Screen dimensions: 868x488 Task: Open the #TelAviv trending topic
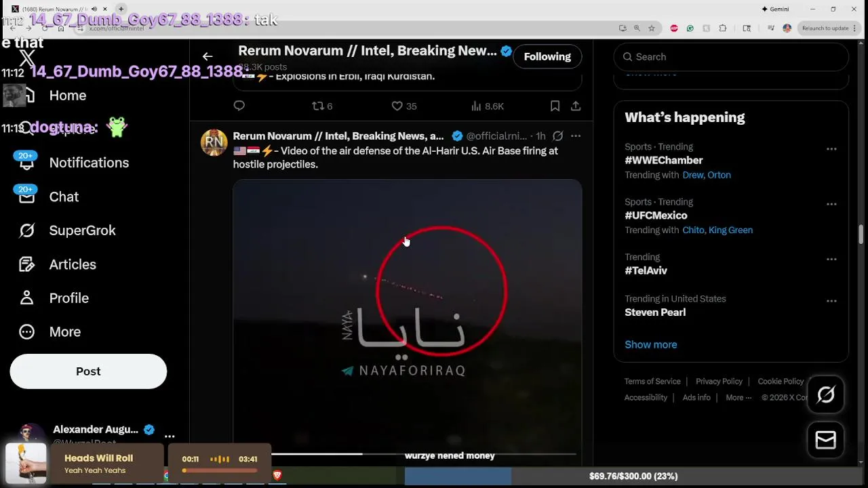646,270
